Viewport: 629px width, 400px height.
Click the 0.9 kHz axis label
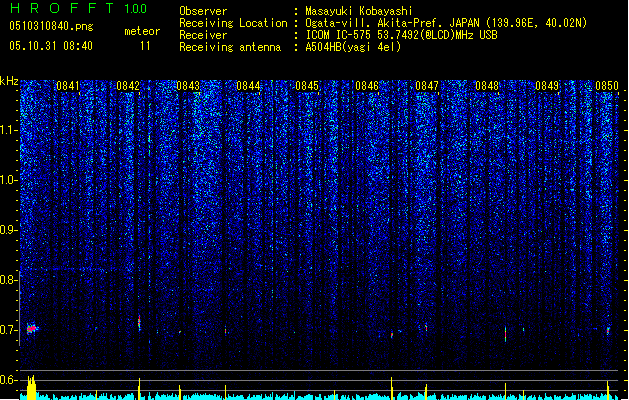8,230
